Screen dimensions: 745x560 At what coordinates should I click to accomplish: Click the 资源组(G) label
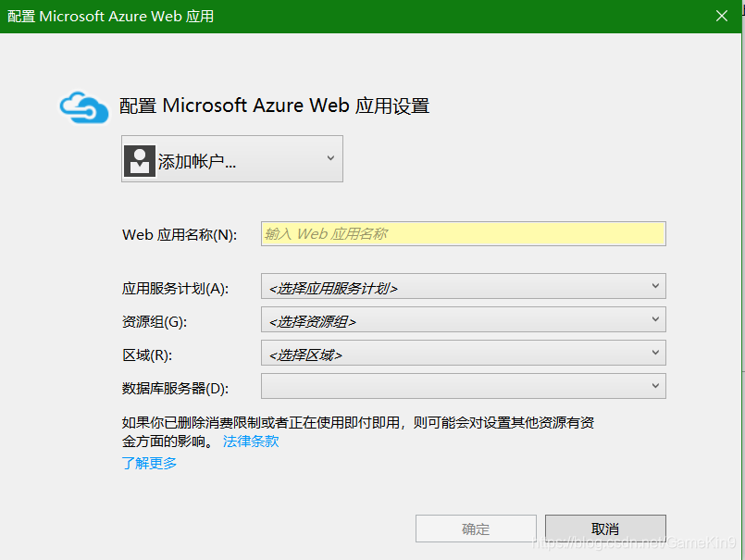click(x=155, y=322)
